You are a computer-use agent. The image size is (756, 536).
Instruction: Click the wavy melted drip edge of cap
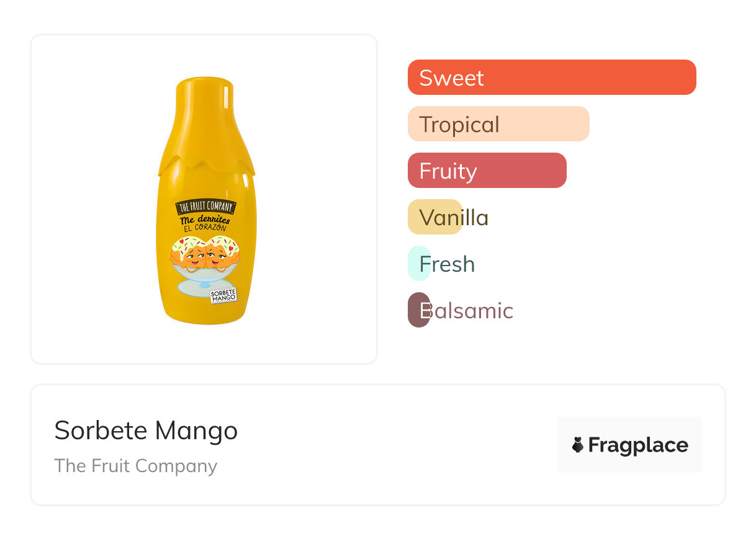coord(206,165)
